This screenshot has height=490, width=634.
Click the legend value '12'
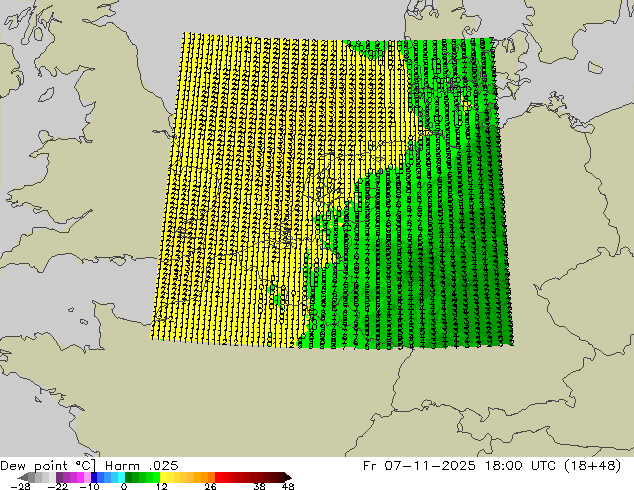(162, 486)
